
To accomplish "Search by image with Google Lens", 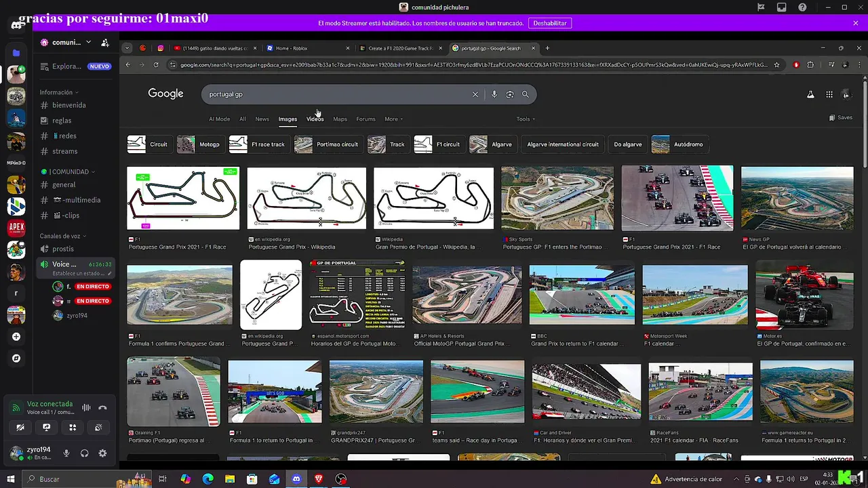I will point(510,94).
